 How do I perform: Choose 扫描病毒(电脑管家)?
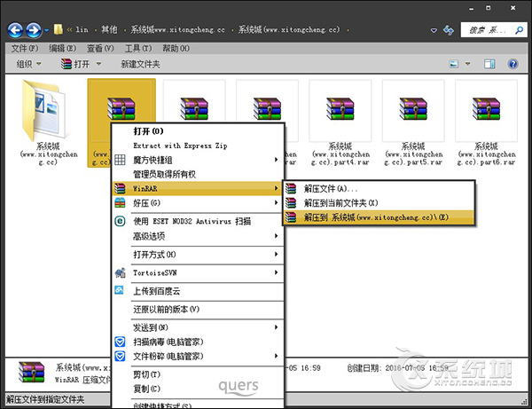coord(198,342)
